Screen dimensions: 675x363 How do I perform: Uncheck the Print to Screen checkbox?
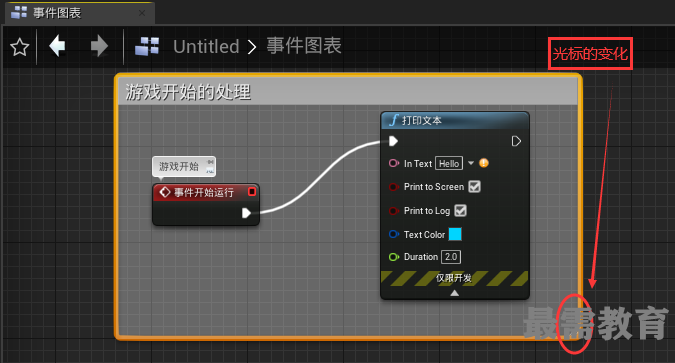pyautogui.click(x=474, y=187)
